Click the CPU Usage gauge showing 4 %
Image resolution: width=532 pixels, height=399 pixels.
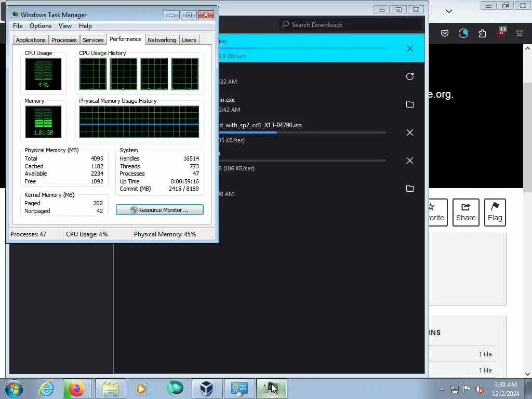pos(43,74)
